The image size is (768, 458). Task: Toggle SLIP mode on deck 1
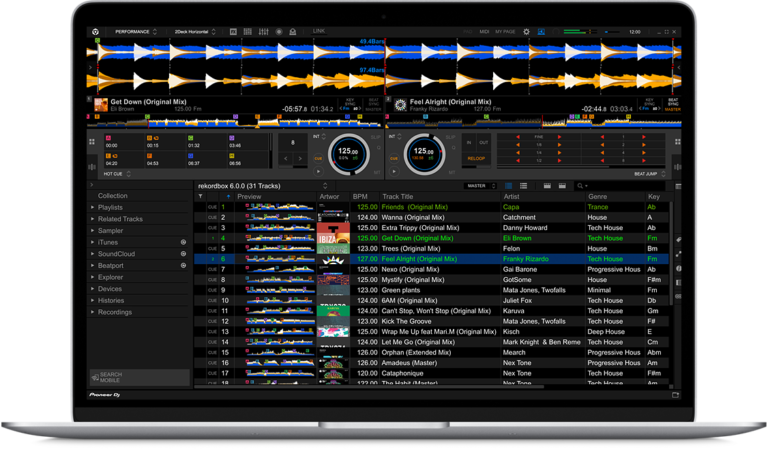(x=375, y=138)
